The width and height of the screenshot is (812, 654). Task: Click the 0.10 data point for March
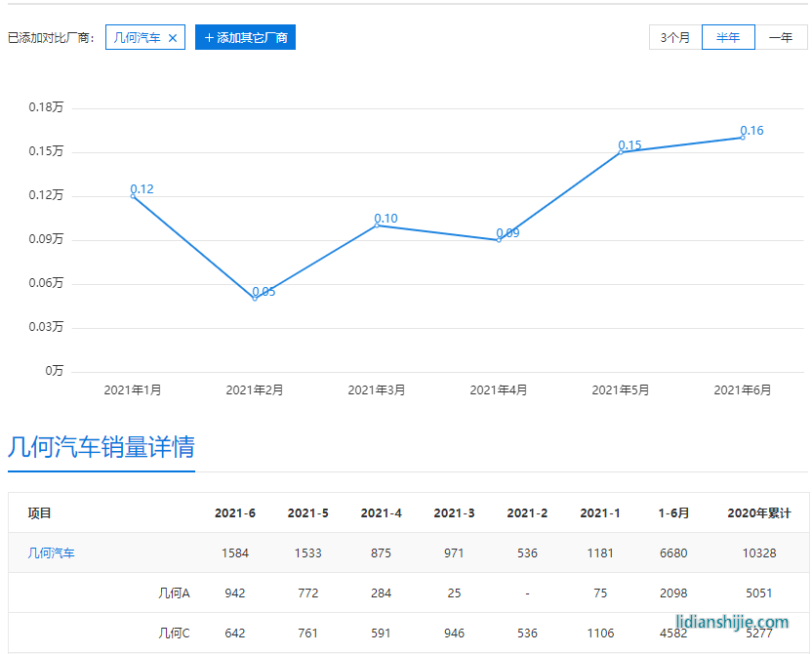(376, 225)
